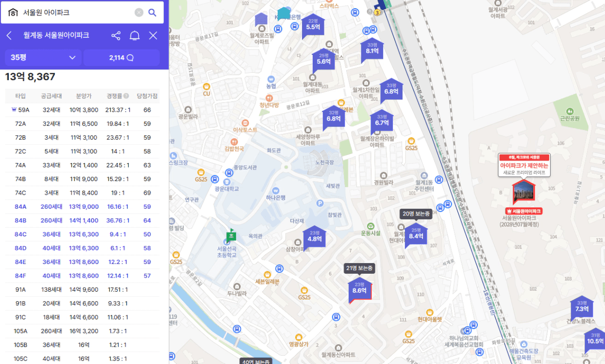
Task: Clear the search text with X icon
Action: click(x=139, y=13)
